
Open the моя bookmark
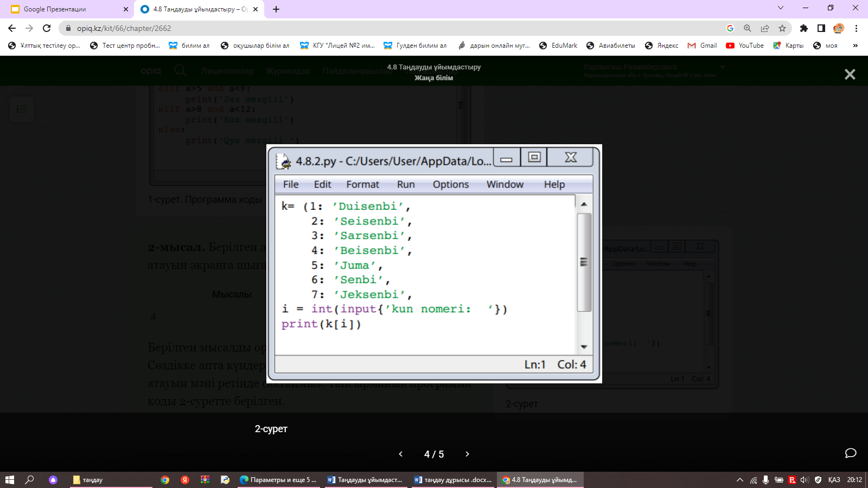tap(826, 46)
